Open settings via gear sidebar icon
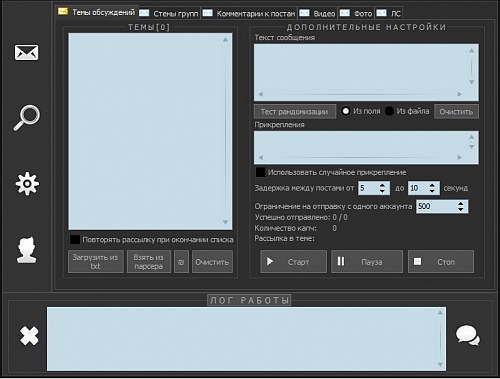The height and width of the screenshot is (379, 500). pyautogui.click(x=27, y=183)
